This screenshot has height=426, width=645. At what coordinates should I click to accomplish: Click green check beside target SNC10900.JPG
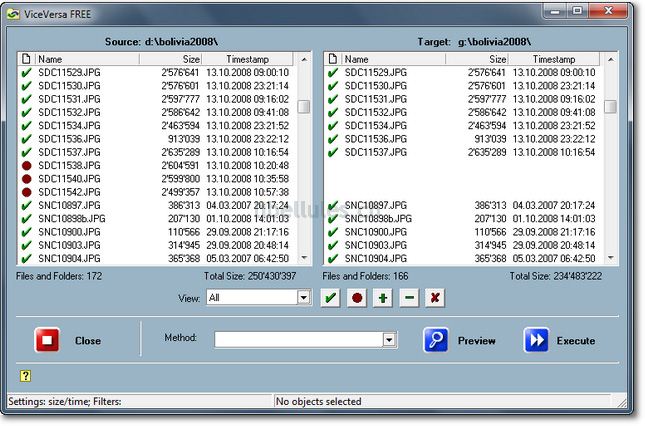333,232
